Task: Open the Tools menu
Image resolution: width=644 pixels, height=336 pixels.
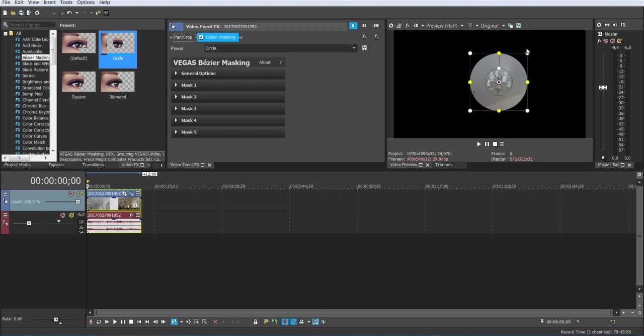Action: click(x=66, y=3)
